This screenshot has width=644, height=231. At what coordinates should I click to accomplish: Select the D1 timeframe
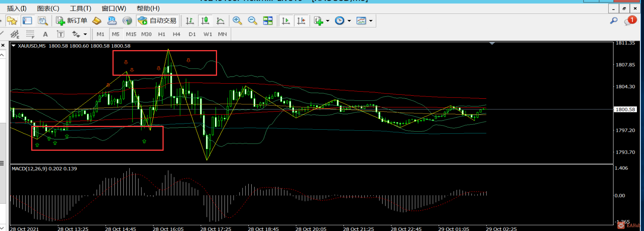pos(192,34)
